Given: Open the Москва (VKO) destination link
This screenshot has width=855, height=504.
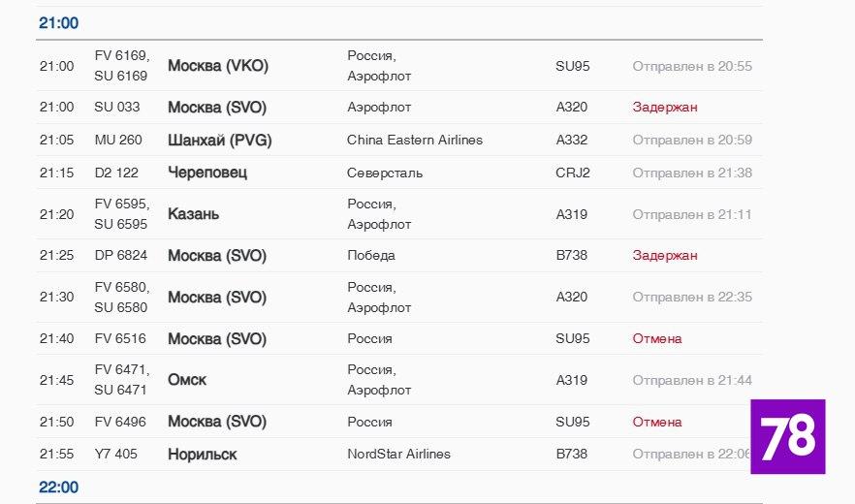Looking at the screenshot, I should [218, 66].
